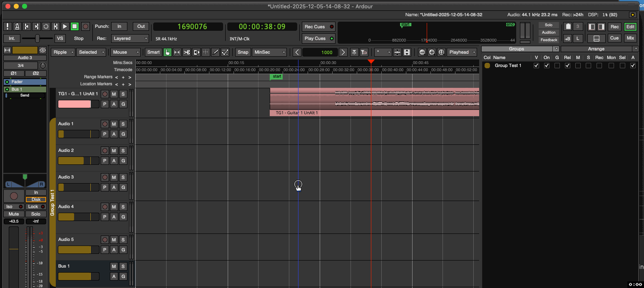Activate the Grab hand tool
The image size is (644, 288).
coord(167,52)
